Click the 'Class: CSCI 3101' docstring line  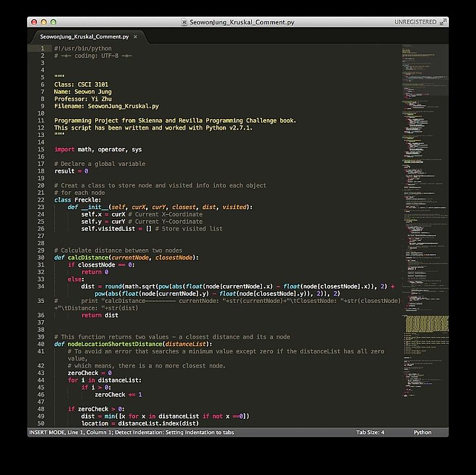[x=81, y=85]
